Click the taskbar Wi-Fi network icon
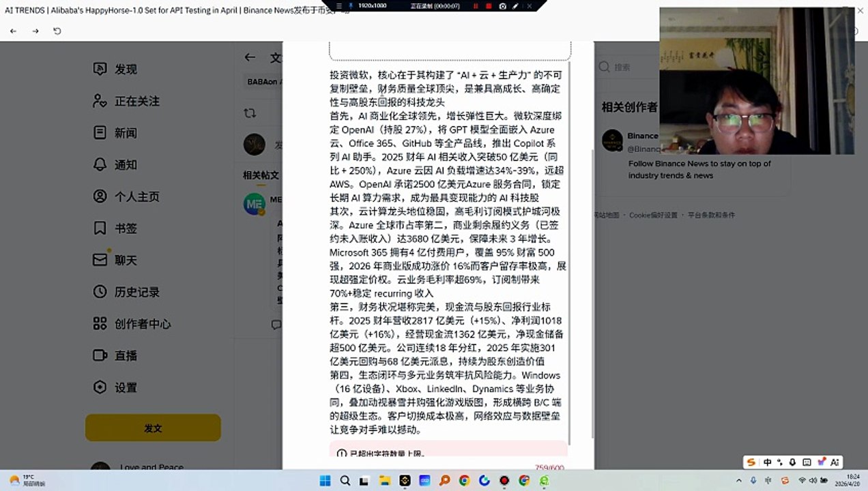This screenshot has width=868, height=491. (x=802, y=480)
